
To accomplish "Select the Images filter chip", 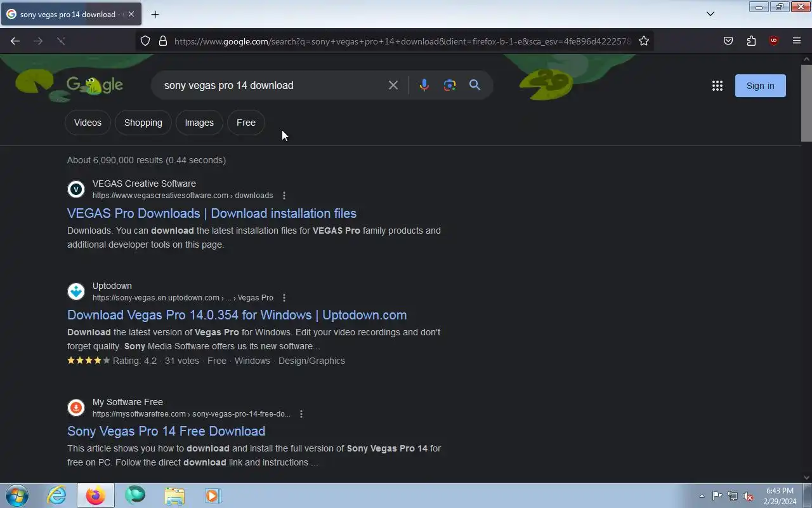I will pos(199,123).
